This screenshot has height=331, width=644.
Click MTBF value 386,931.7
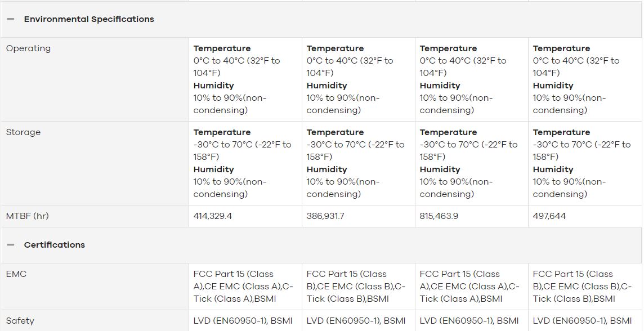[x=325, y=216]
